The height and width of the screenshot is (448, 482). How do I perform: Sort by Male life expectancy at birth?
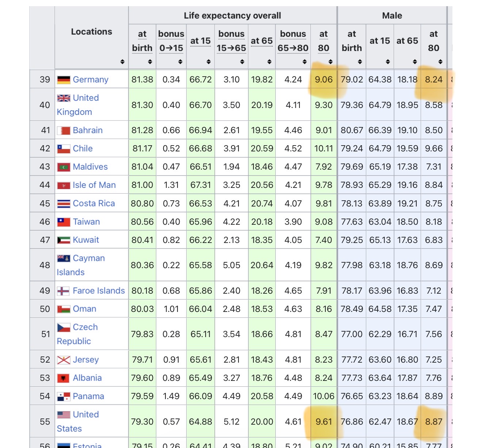[360, 62]
